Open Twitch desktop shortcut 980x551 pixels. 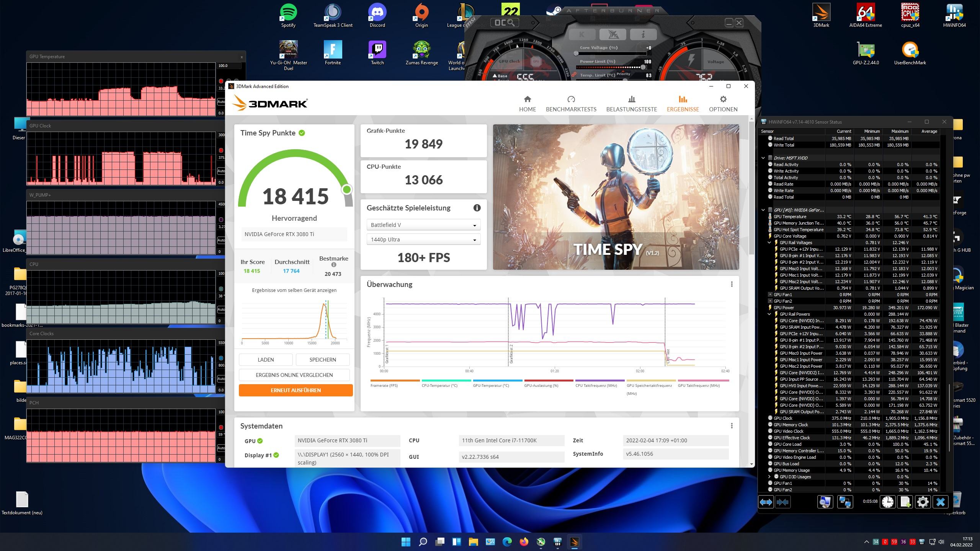pyautogui.click(x=377, y=53)
